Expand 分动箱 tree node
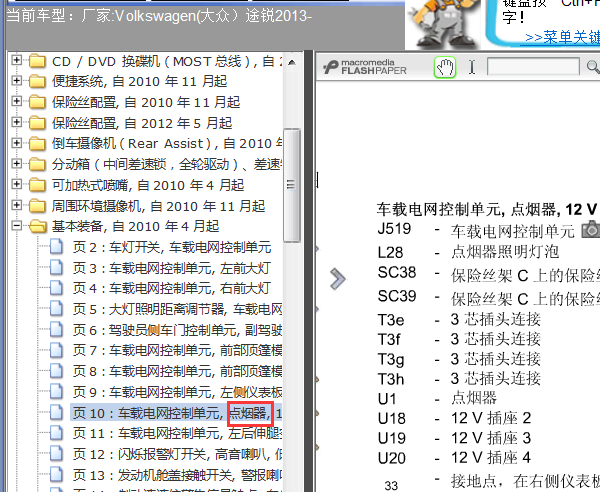The width and height of the screenshot is (600, 492). [16, 163]
